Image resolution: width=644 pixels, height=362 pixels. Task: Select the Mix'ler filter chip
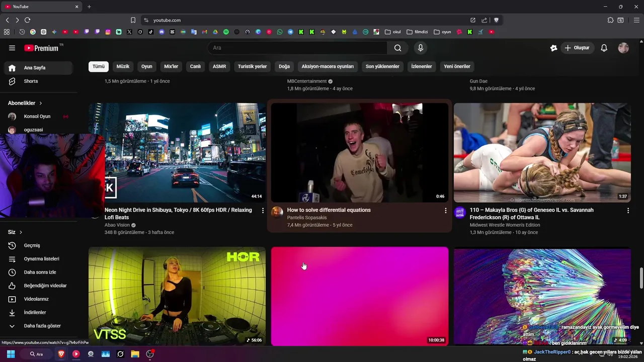[171, 66]
